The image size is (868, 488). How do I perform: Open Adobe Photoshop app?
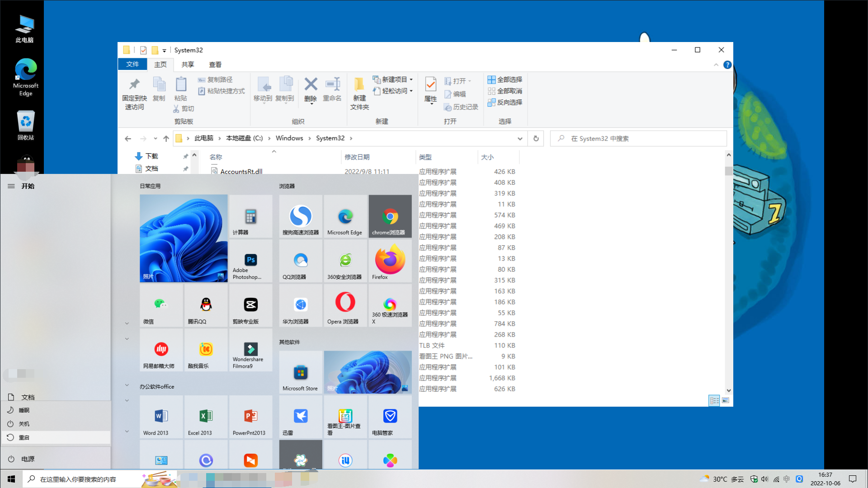[250, 260]
